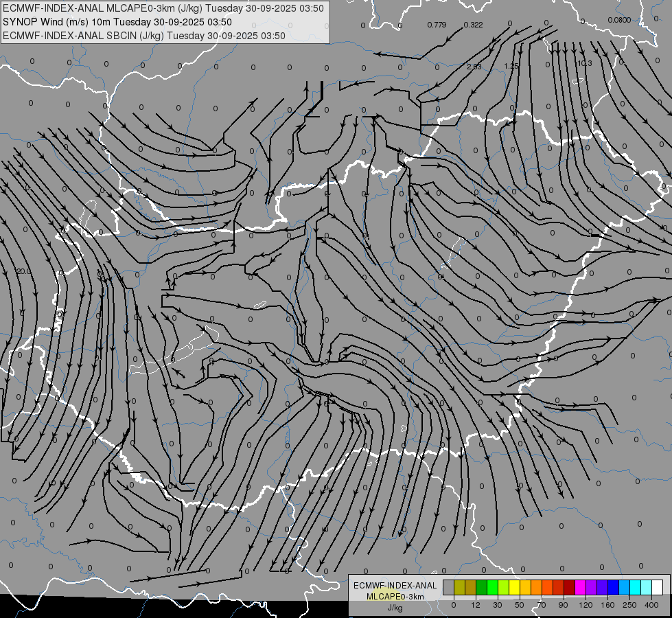This screenshot has height=618, width=672.
Task: Click the legend tick value '30'
Action: point(498,605)
